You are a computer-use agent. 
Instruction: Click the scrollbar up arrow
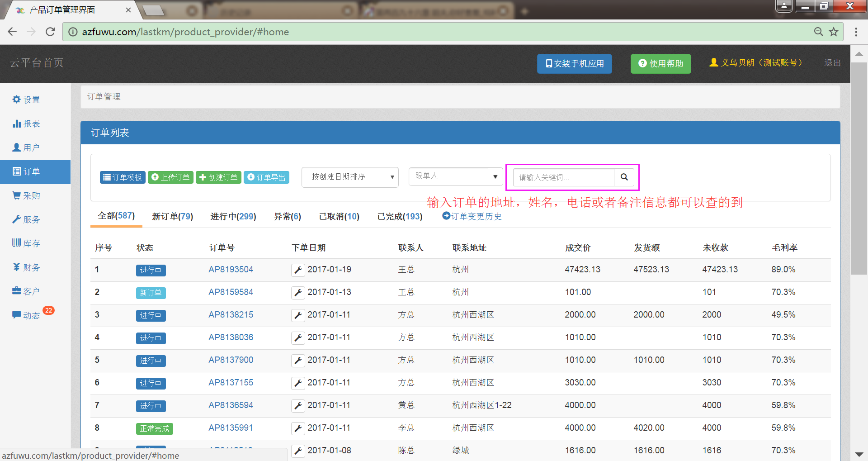(859, 54)
